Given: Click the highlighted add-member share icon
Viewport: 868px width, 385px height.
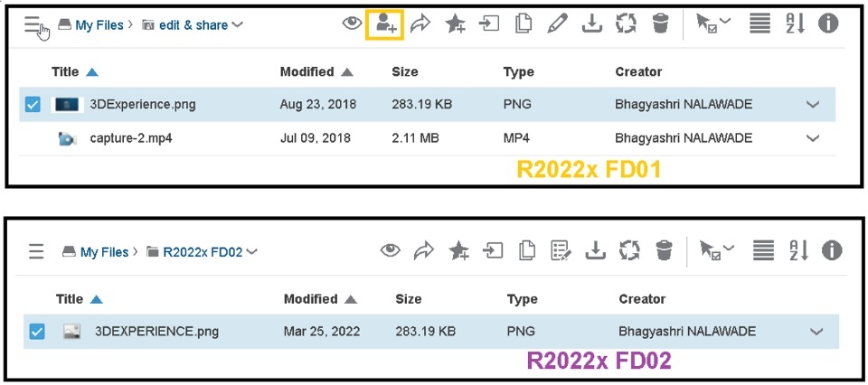Looking at the screenshot, I should coord(385,24).
